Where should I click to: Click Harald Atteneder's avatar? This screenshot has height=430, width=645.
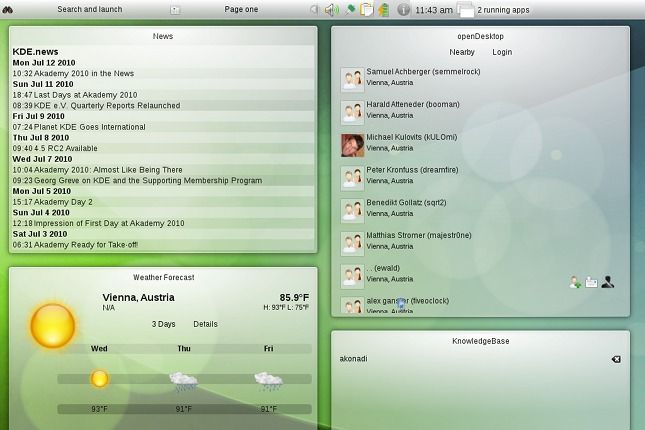click(x=352, y=112)
